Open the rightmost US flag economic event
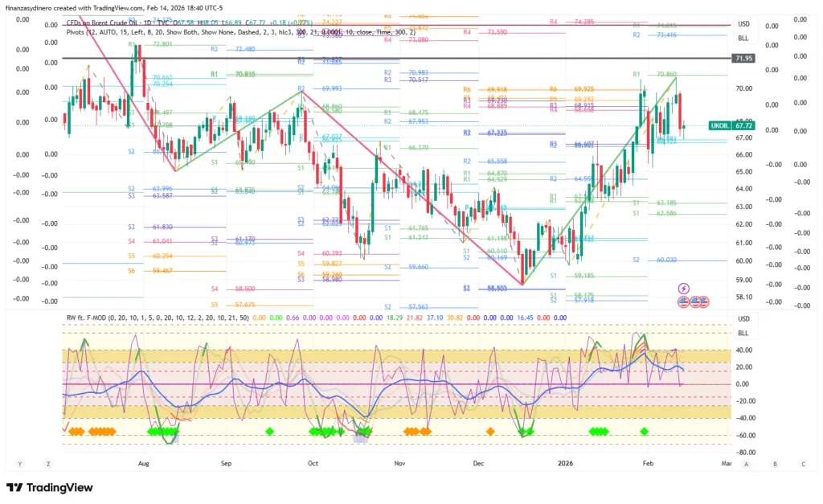Image resolution: width=823 pixels, height=504 pixels. click(x=703, y=301)
